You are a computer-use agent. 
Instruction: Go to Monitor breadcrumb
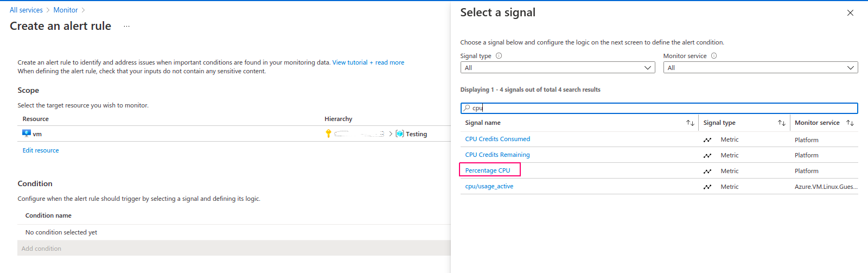(x=66, y=10)
